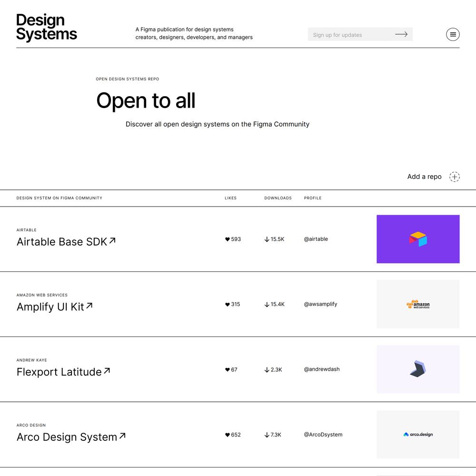Click the Figma publication tagline text
This screenshot has width=476, height=476.
click(194, 33)
